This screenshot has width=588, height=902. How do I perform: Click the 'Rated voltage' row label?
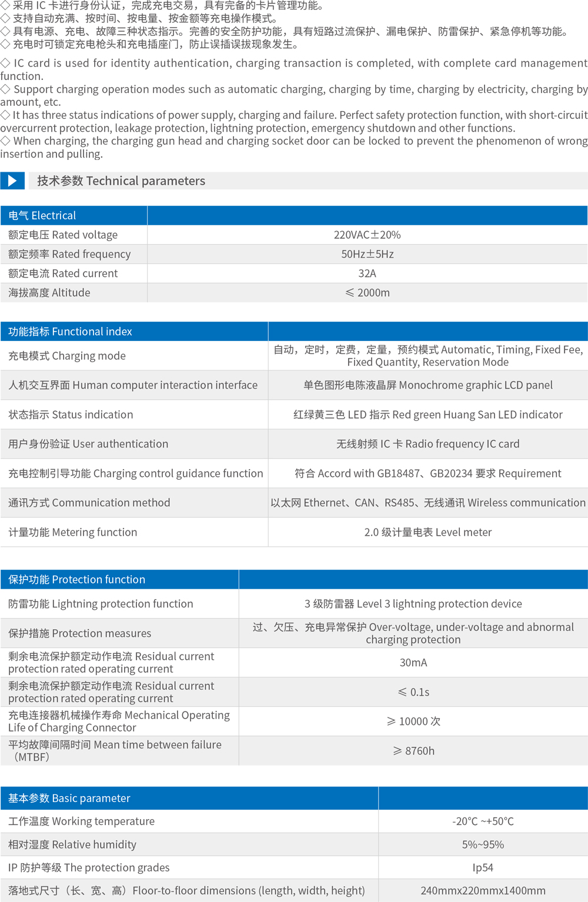[x=63, y=235]
